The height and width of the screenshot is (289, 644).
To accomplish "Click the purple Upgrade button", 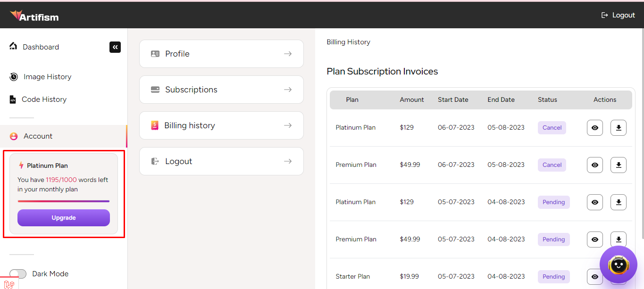I will pos(64,218).
